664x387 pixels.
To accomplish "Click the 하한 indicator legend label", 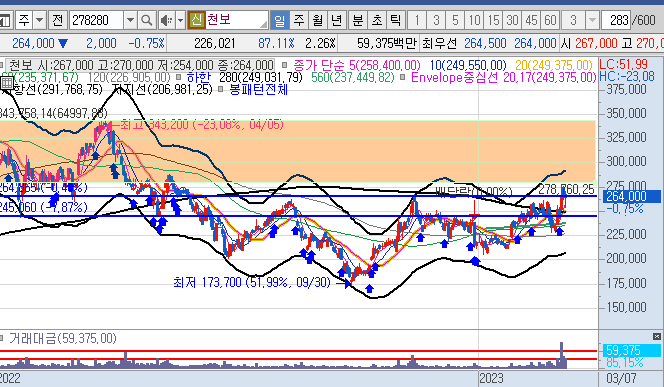I will pyautogui.click(x=199, y=77).
